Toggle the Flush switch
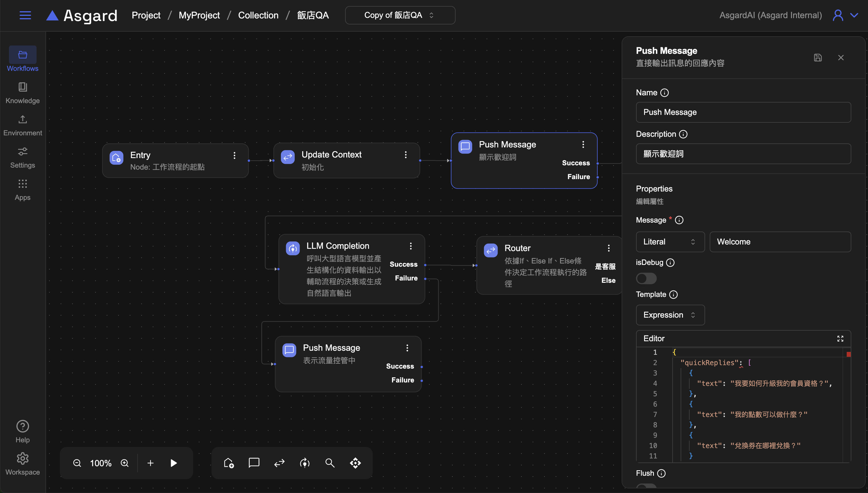This screenshot has height=493, width=868. [646, 487]
